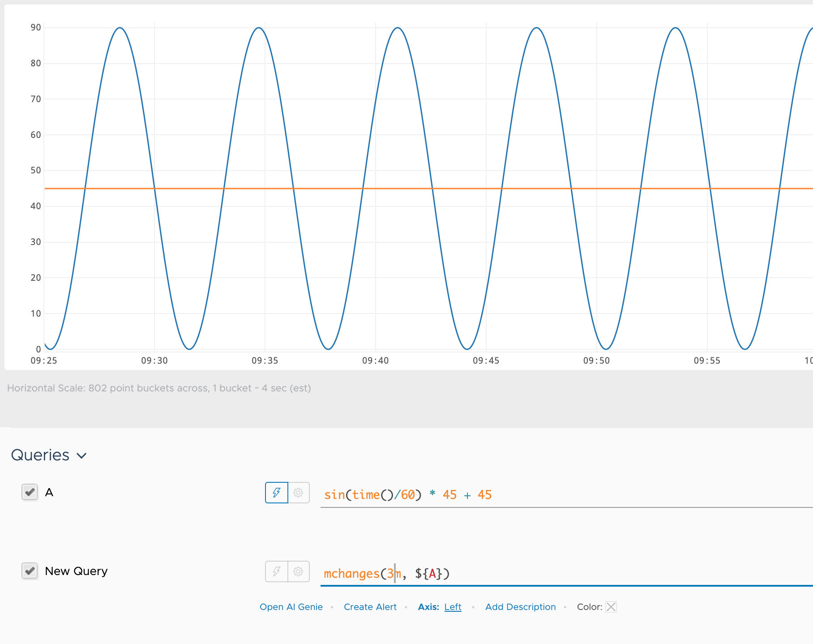The height and width of the screenshot is (644, 813).
Task: Click the Axis: label text
Action: 428,607
